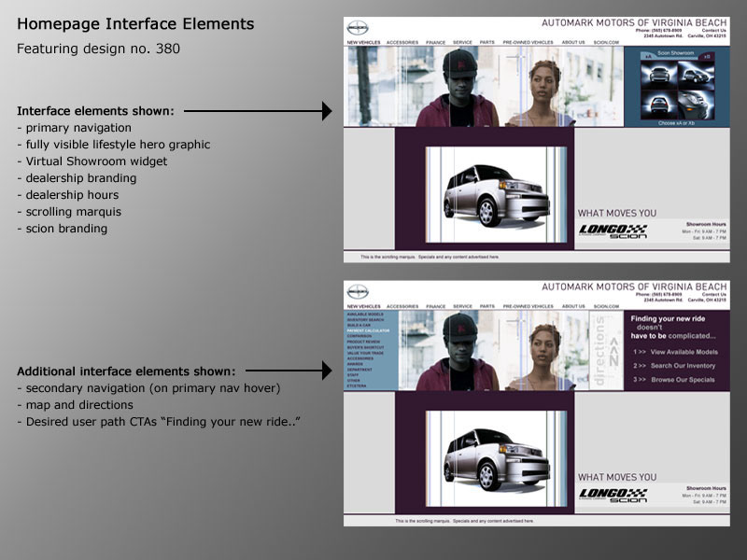Select INVENTORY SEARCH in the secondary navigation

click(365, 319)
